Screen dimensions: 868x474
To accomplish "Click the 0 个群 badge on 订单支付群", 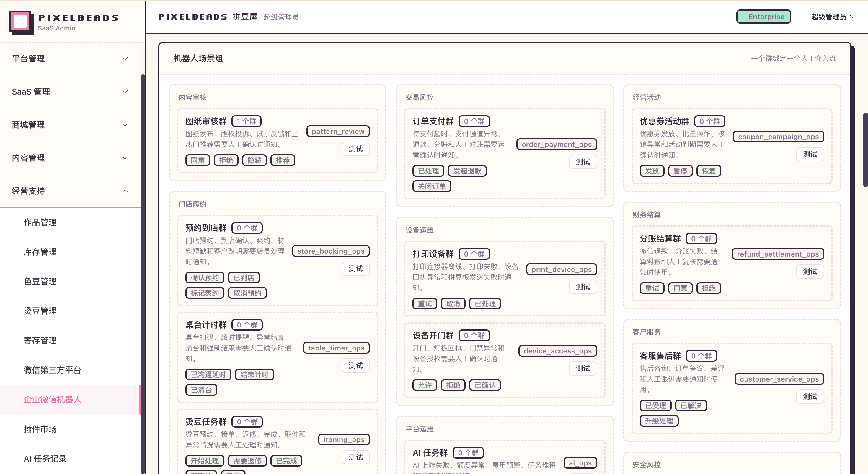I will pyautogui.click(x=474, y=121).
